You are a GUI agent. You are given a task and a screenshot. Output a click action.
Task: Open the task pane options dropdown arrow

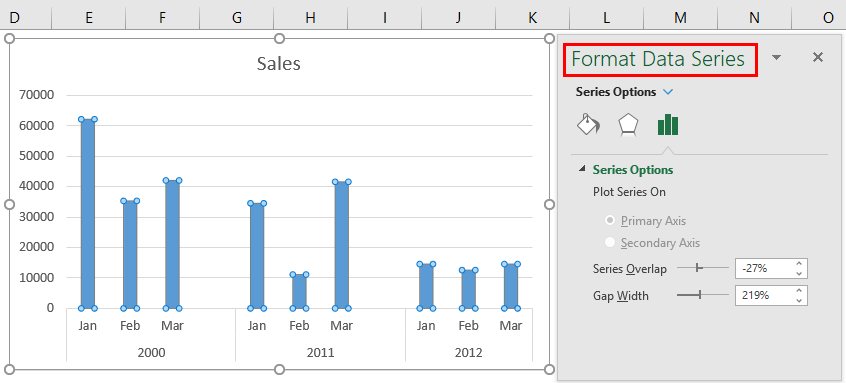(x=776, y=58)
